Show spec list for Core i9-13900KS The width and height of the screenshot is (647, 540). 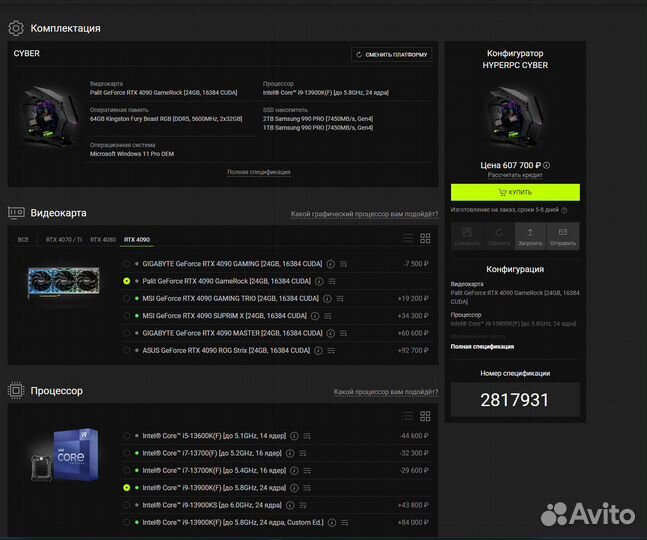tap(303, 505)
